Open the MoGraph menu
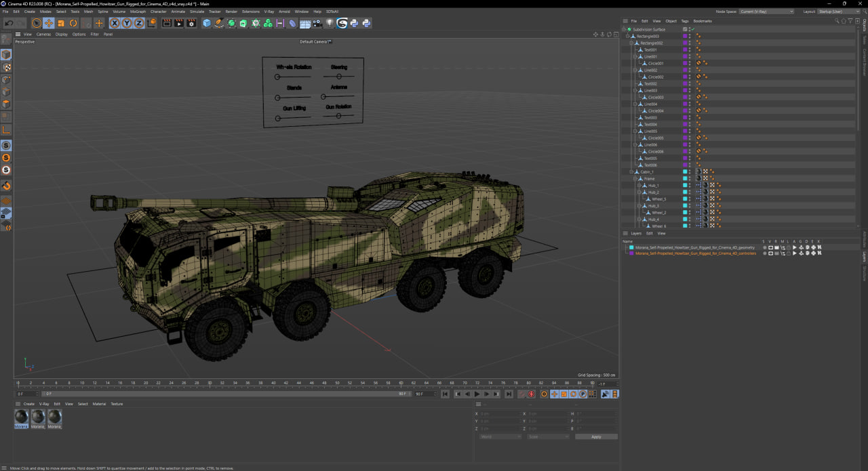The image size is (868, 471). point(138,12)
